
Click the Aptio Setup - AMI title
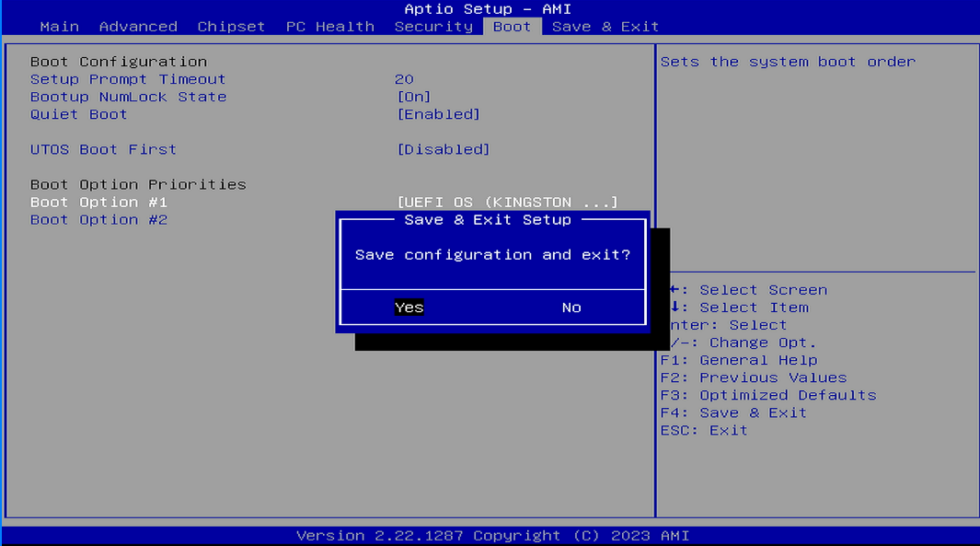tap(488, 9)
